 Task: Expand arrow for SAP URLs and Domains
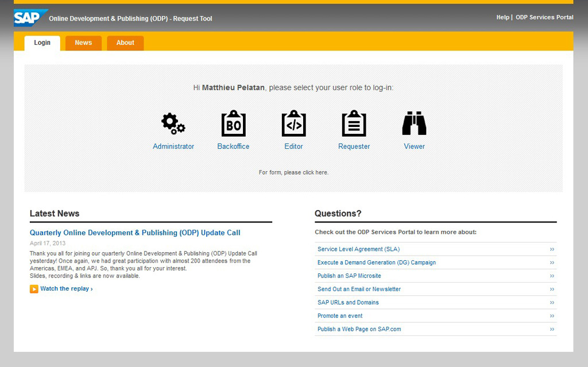pyautogui.click(x=552, y=303)
